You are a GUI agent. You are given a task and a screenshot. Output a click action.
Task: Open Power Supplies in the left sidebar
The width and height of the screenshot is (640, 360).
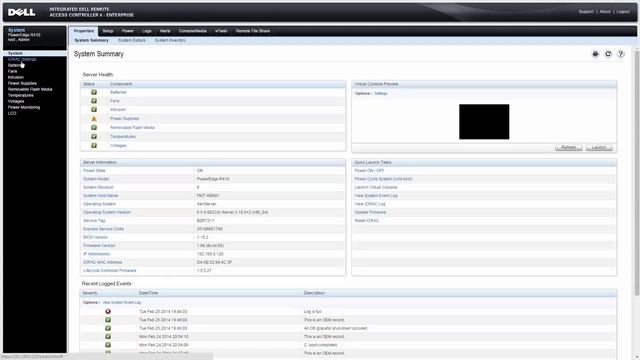pyautogui.click(x=22, y=83)
